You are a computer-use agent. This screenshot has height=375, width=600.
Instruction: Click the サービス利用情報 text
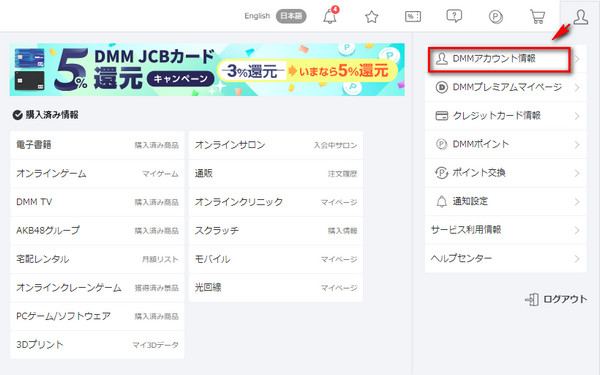point(466,230)
